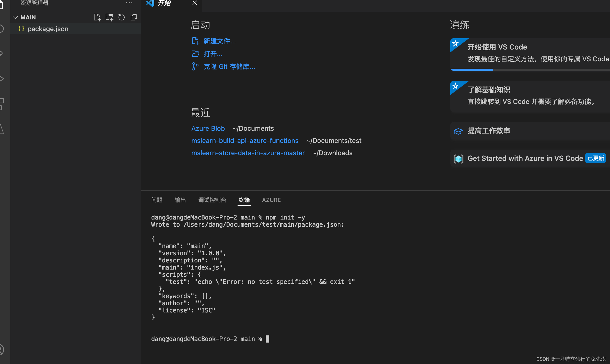Click the New File icon in MAIN header
The width and height of the screenshot is (610, 364).
(x=97, y=17)
